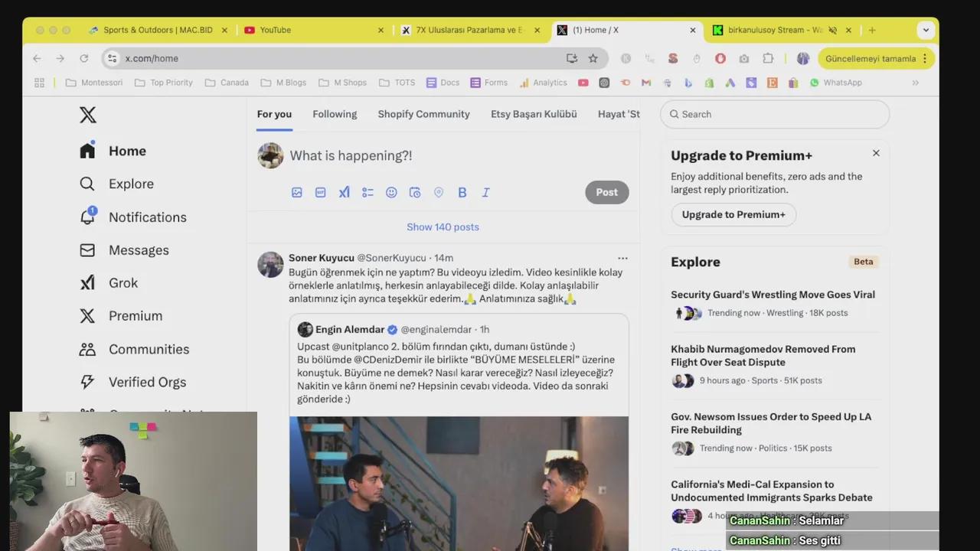
Task: Open emoji picker in composer
Action: tap(391, 192)
